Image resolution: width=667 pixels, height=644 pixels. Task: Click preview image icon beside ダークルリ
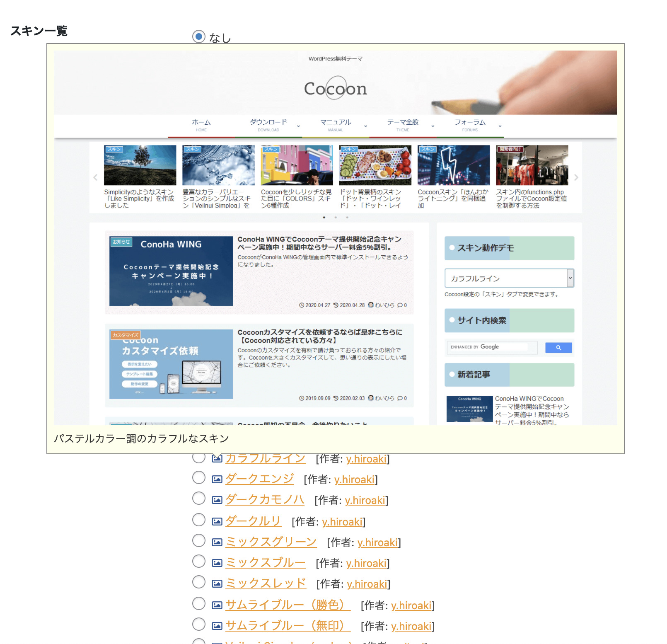217,522
